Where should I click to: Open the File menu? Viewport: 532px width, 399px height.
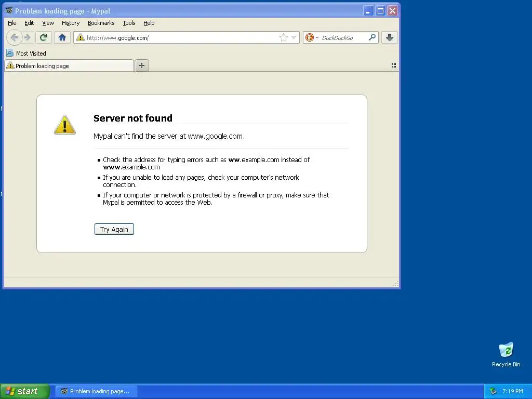tap(12, 23)
